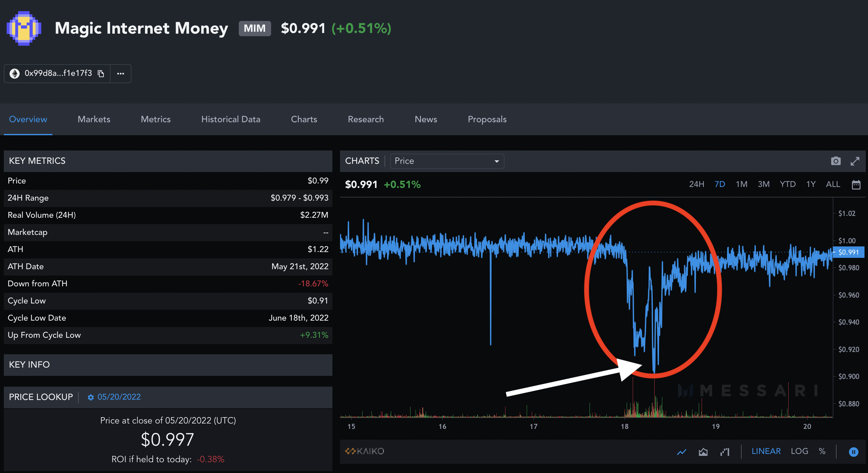Switch chart range to 1Y
This screenshot has height=473, width=868.
click(x=811, y=184)
